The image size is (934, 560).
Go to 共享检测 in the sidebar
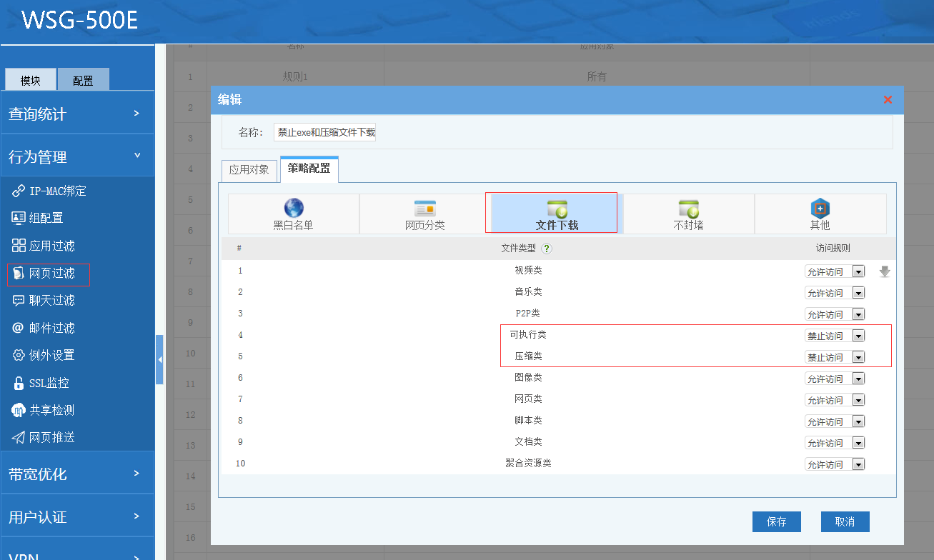coord(51,410)
